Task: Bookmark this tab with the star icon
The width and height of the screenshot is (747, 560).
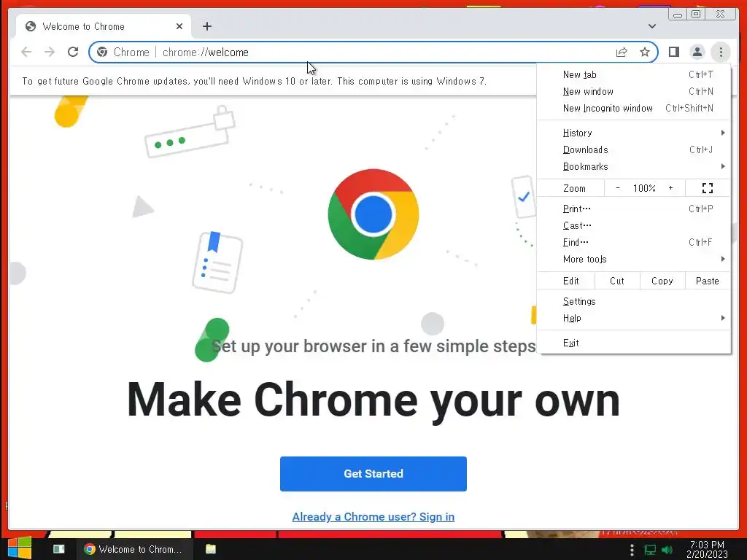Action: tap(645, 52)
